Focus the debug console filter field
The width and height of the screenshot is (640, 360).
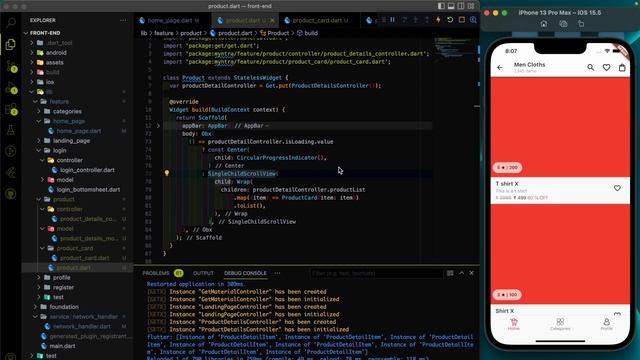tap(376, 273)
